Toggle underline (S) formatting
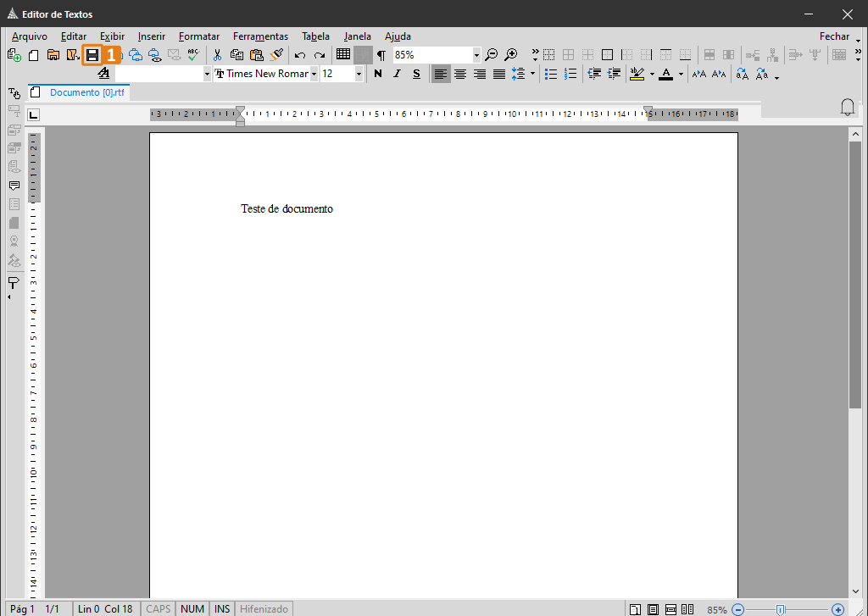The height and width of the screenshot is (616, 868). (416, 74)
